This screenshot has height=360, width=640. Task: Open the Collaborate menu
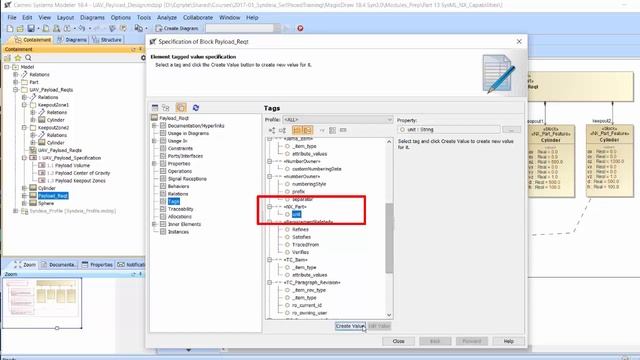point(198,18)
